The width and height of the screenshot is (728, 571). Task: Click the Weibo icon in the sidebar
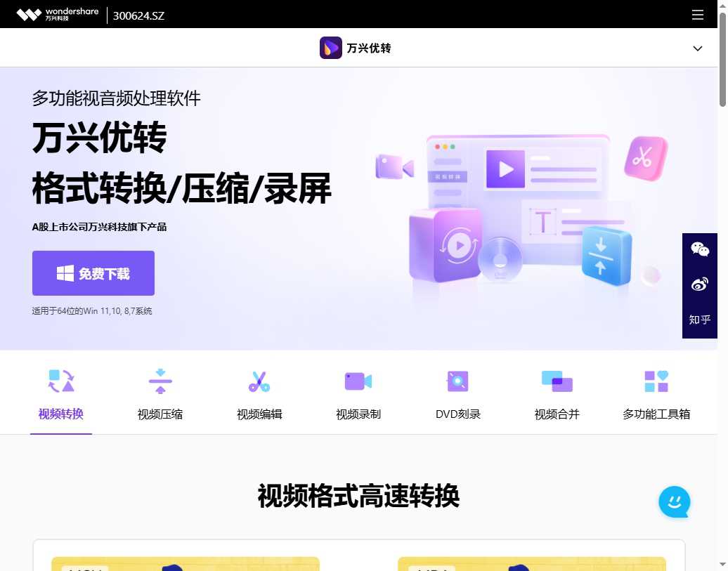[699, 284]
